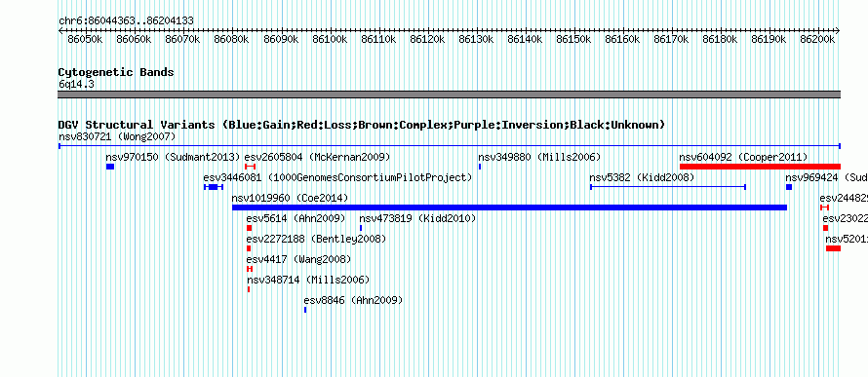Click the 86120k ruler position label
Image resolution: width=868 pixels, height=377 pixels.
(x=427, y=39)
